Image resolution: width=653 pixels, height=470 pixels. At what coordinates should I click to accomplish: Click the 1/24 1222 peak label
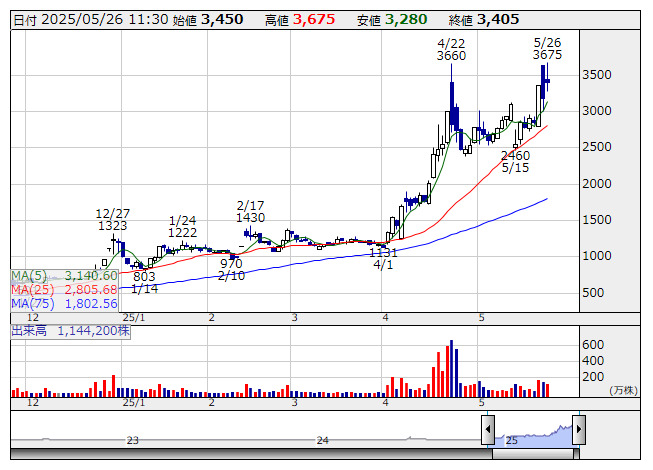click(x=182, y=226)
